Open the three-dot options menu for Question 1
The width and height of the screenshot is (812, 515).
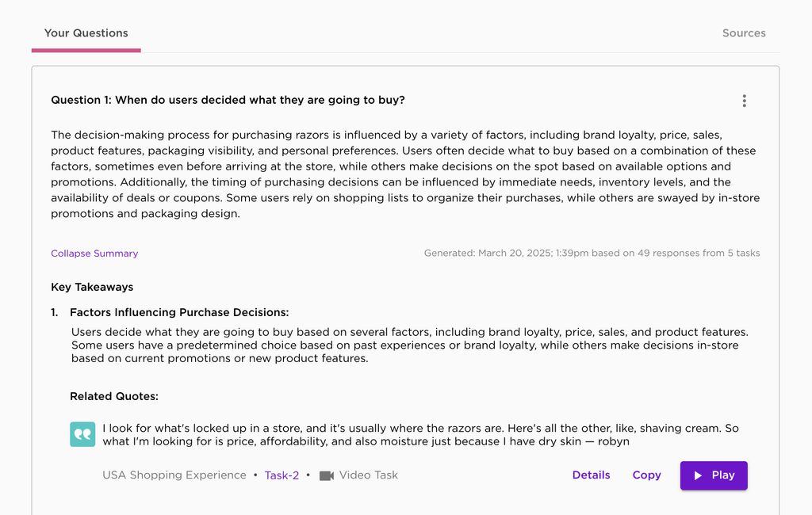click(x=744, y=101)
